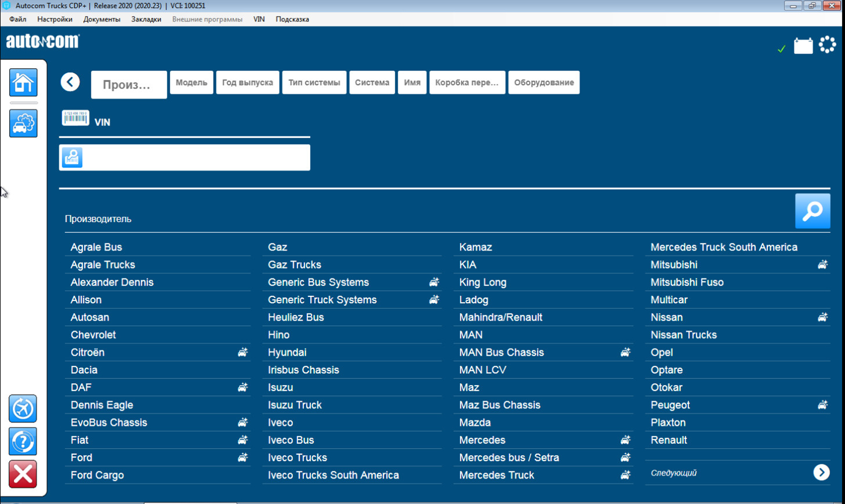845x504 pixels.
Task: Click the Home icon in sidebar
Action: click(x=23, y=83)
